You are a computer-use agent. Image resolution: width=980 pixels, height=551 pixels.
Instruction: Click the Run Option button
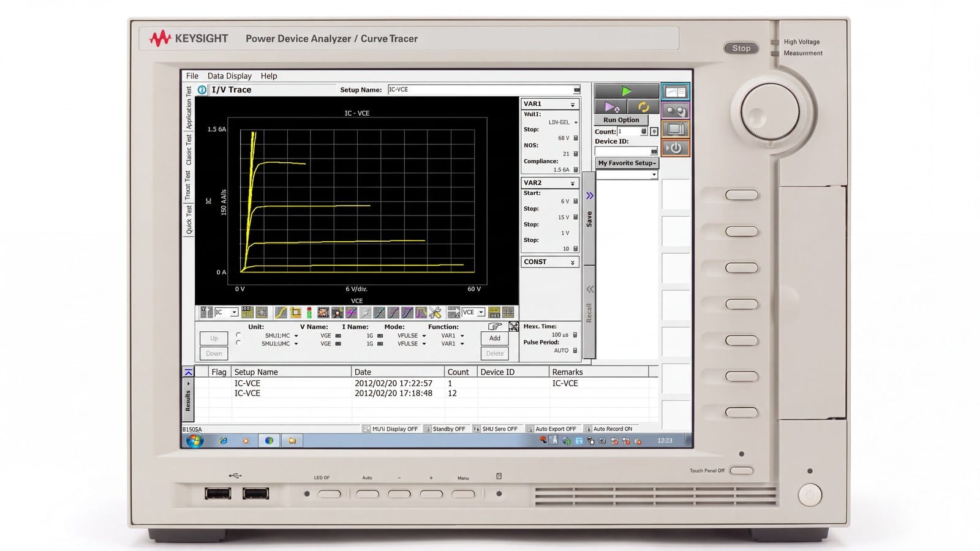[x=621, y=120]
